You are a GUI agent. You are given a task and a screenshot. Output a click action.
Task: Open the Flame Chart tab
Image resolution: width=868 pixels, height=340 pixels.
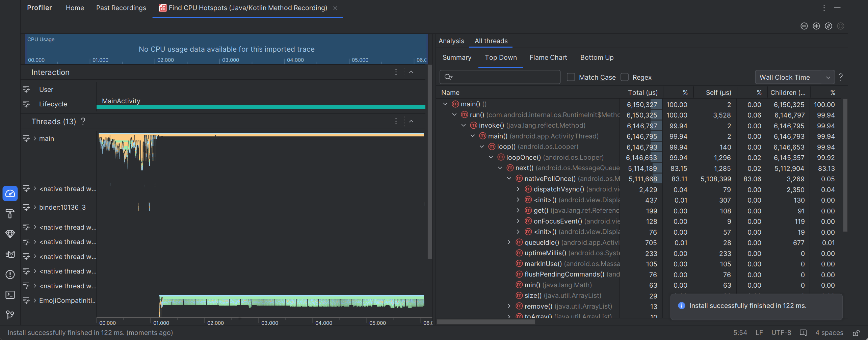[x=548, y=57]
